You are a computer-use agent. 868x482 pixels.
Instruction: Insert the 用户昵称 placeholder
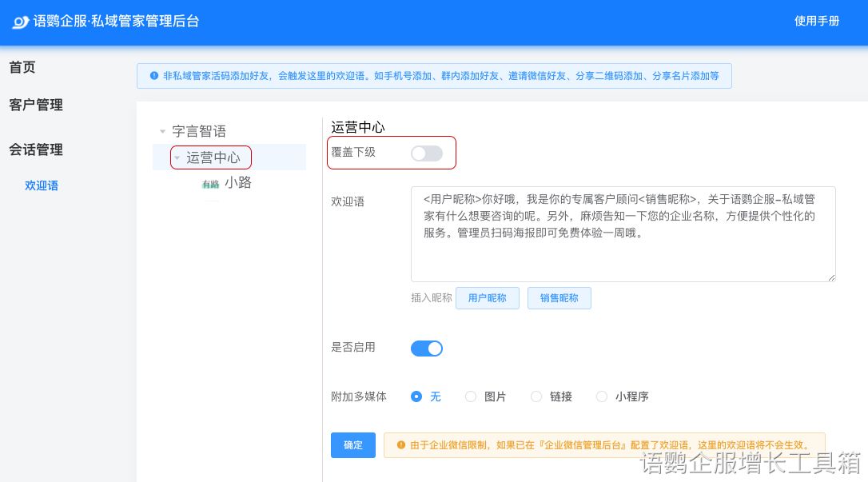click(487, 298)
